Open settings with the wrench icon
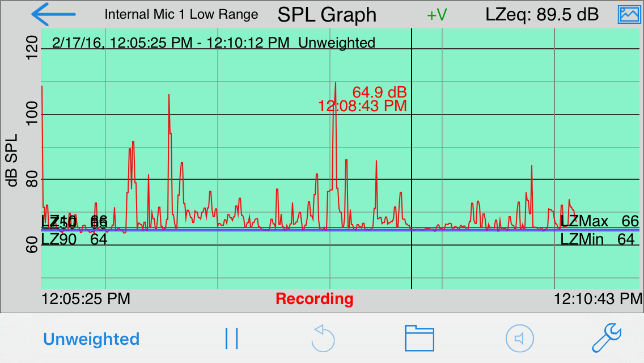The height and width of the screenshot is (363, 644). click(607, 338)
